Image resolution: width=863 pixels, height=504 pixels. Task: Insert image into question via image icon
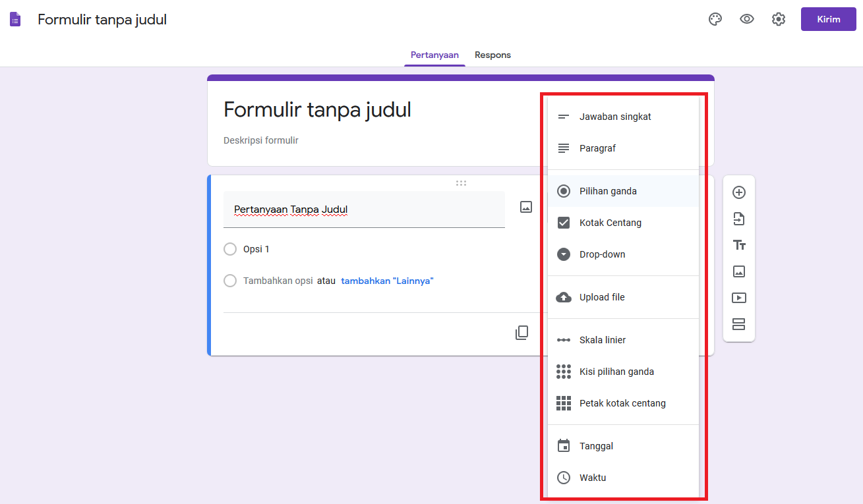coord(526,207)
